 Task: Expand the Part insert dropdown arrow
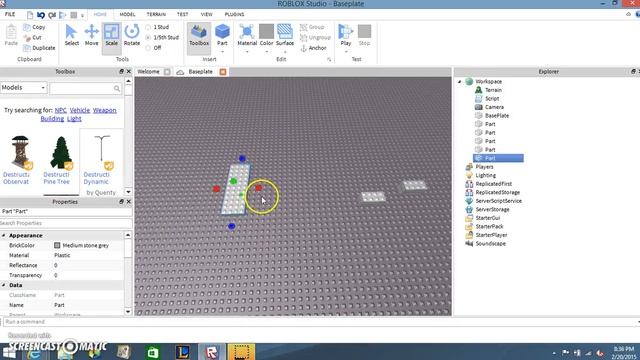tap(222, 52)
